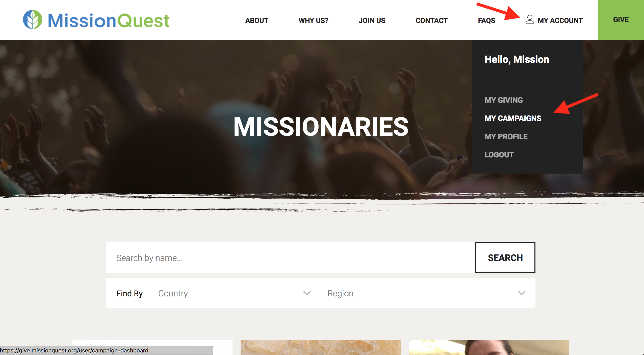Navigate to Join Us
Viewport: 644px width, 355px height.
pos(372,20)
